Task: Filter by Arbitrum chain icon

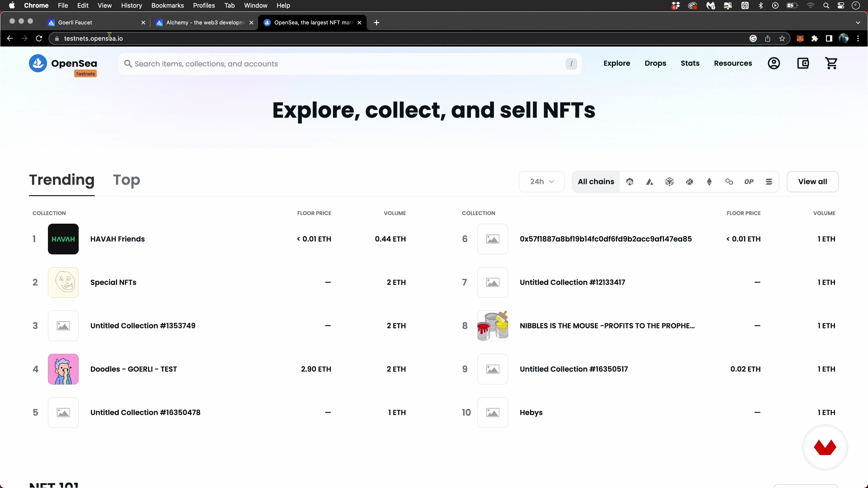Action: pyautogui.click(x=630, y=182)
